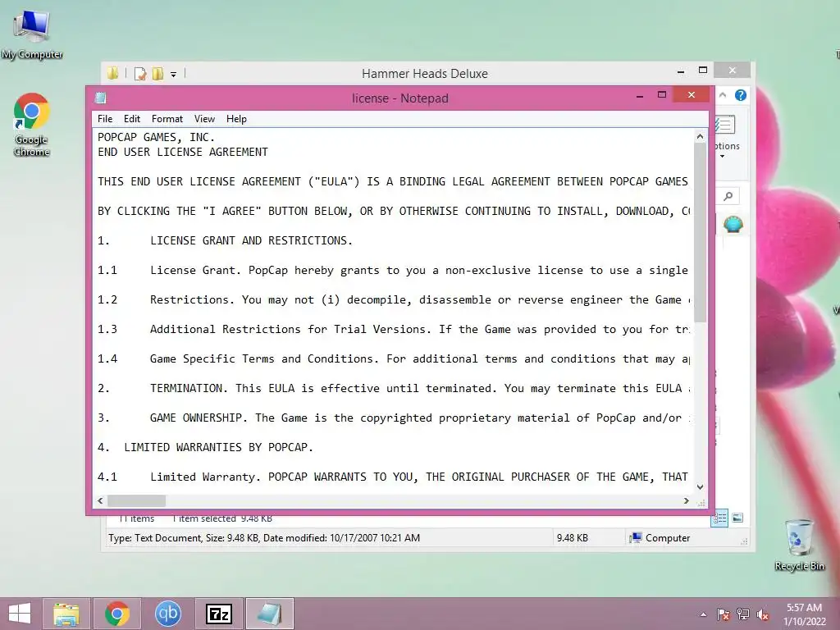Screen dimensions: 840x630
Task: Open the Format menu in Notepad
Action: (x=167, y=119)
